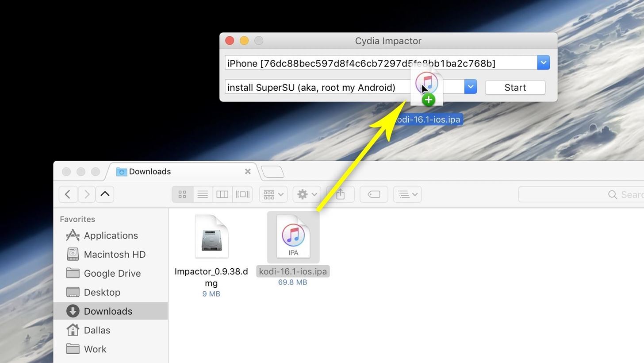Go back in Finder navigation
Image resolution: width=644 pixels, height=363 pixels.
tap(68, 194)
